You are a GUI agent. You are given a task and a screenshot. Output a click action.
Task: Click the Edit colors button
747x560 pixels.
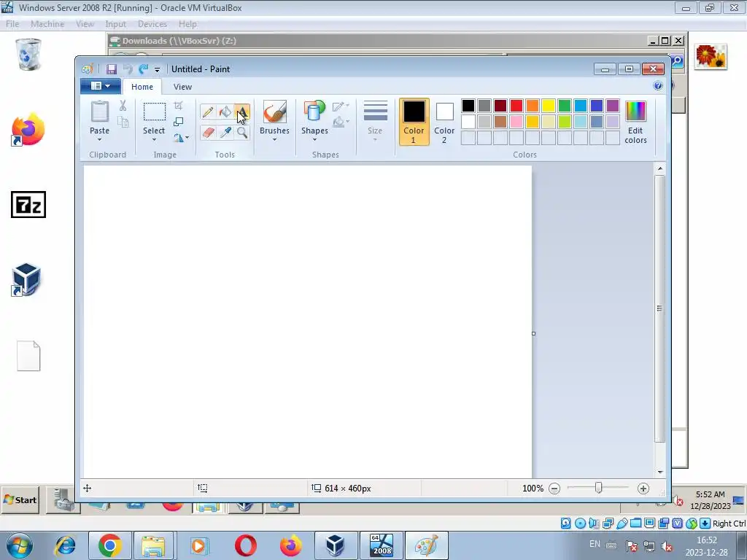635,122
